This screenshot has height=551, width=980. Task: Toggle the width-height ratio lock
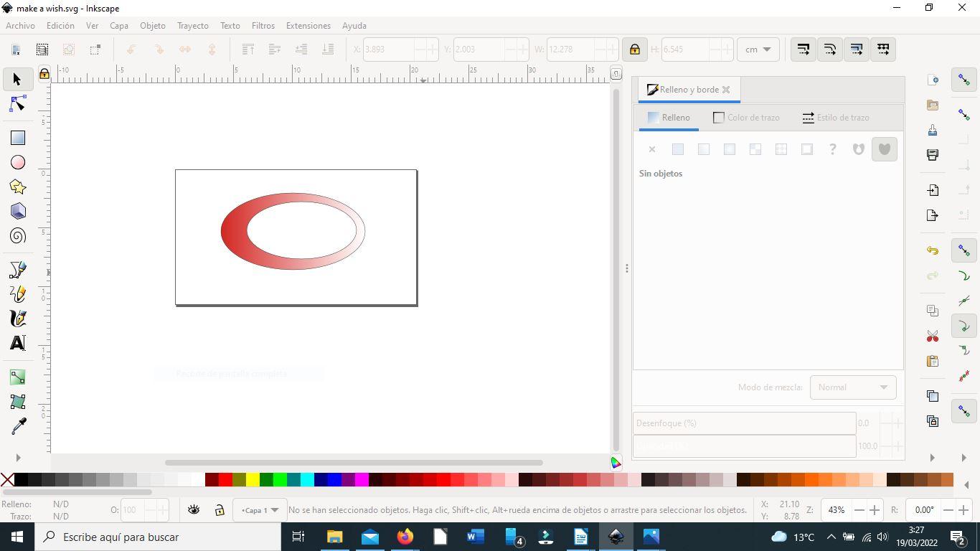[x=634, y=50]
